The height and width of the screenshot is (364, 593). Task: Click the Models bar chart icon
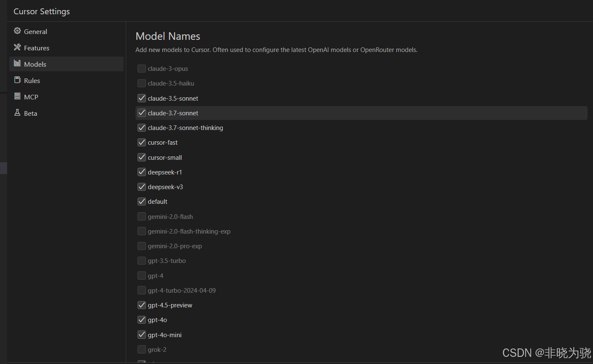coord(17,64)
